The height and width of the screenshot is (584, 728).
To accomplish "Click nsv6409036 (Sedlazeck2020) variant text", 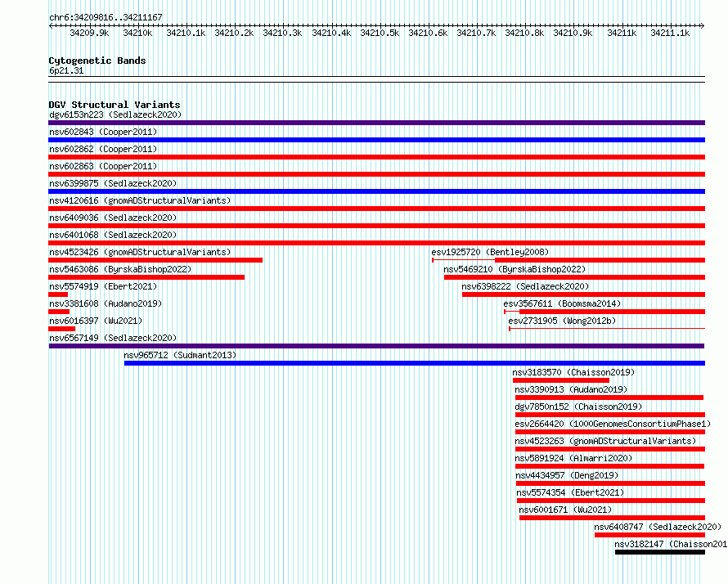I will click(x=113, y=218).
